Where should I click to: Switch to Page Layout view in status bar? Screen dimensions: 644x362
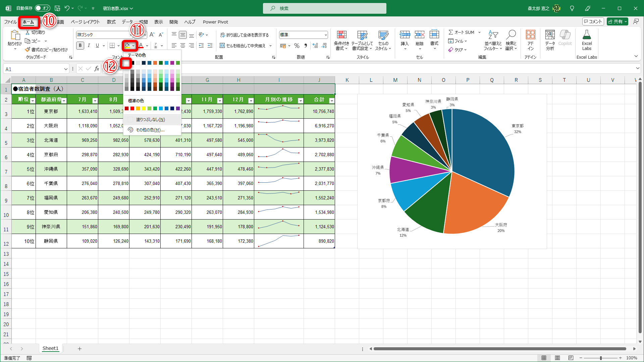pyautogui.click(x=557, y=358)
